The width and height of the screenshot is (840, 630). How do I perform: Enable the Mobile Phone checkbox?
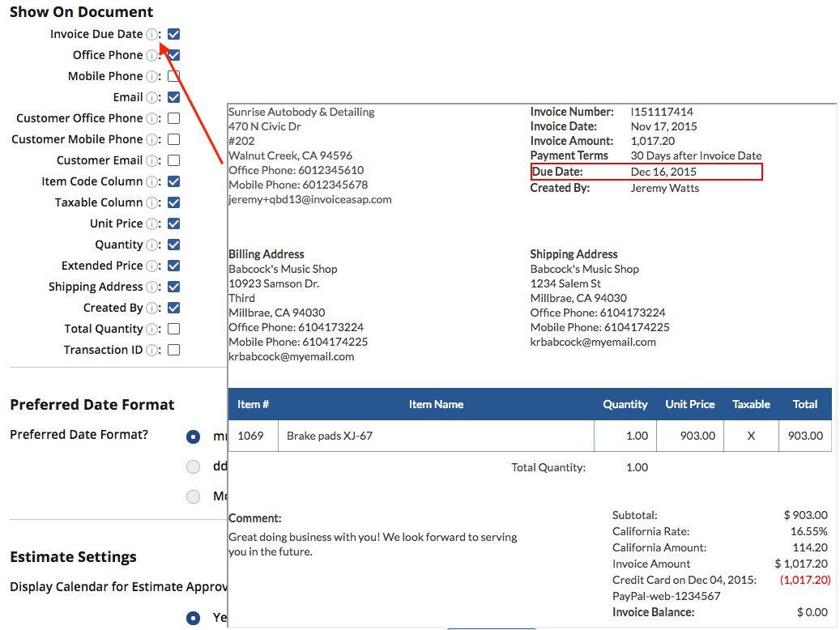coord(173,77)
